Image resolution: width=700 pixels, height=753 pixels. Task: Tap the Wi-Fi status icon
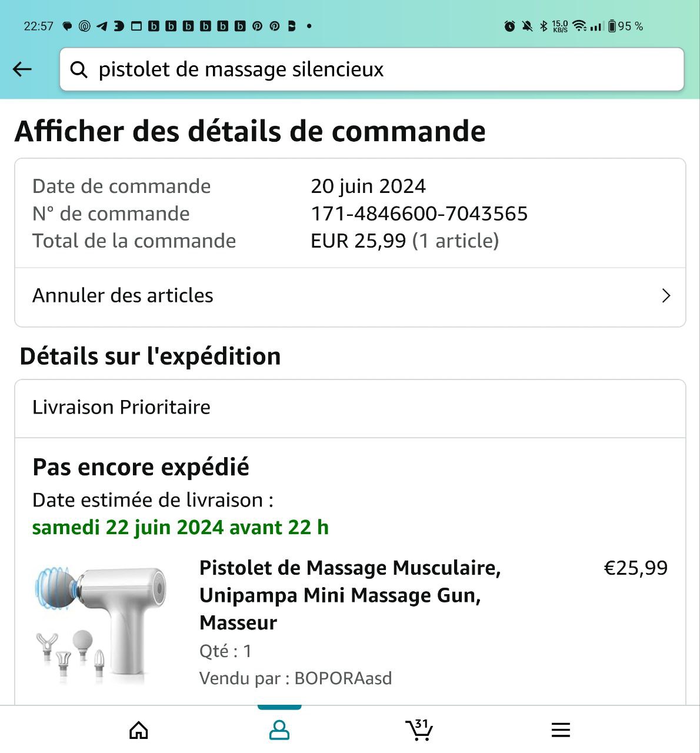point(579,26)
